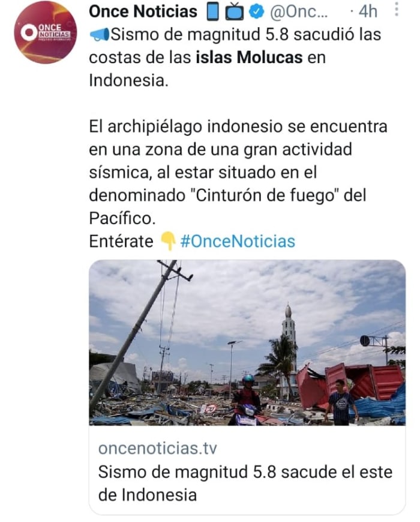Open the earthquake debris photo thumbnail
420x522 pixels.
[247, 342]
